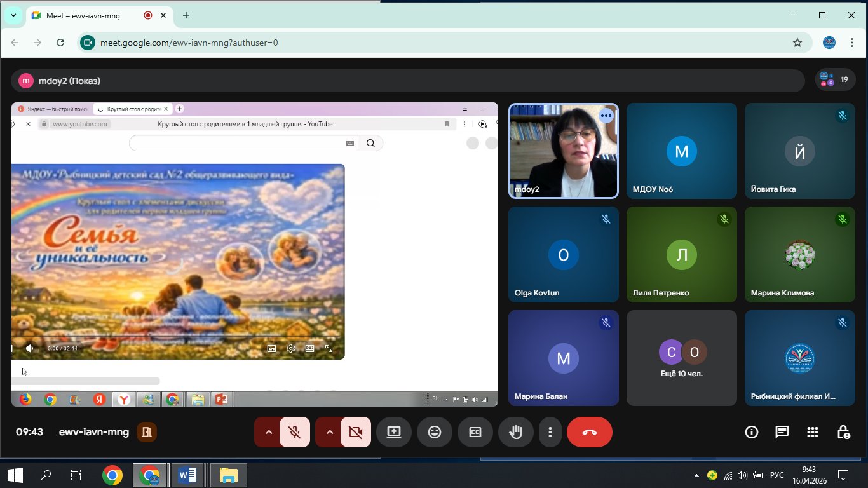Unmute the microphone
Screen dimensions: 868x488
pos(294,432)
